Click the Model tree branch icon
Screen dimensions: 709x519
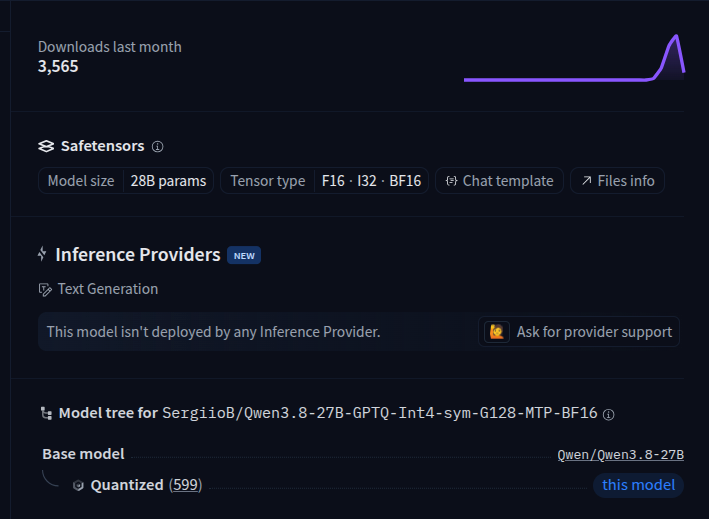coord(46,413)
